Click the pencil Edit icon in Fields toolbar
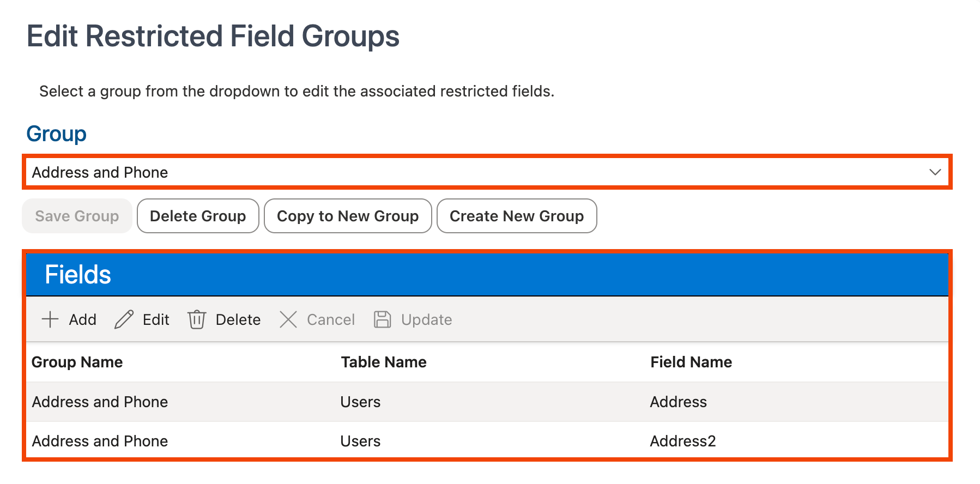The image size is (980, 484). coord(124,319)
